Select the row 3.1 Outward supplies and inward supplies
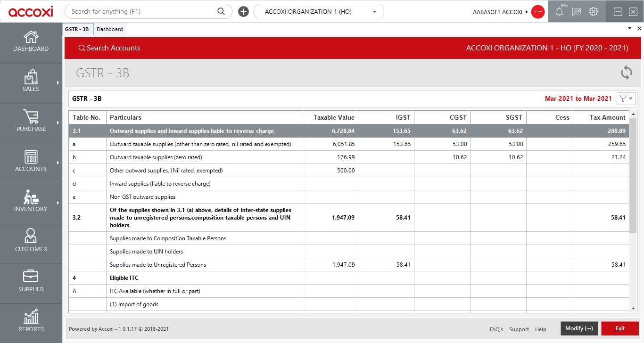The image size is (644, 343). pyautogui.click(x=349, y=131)
